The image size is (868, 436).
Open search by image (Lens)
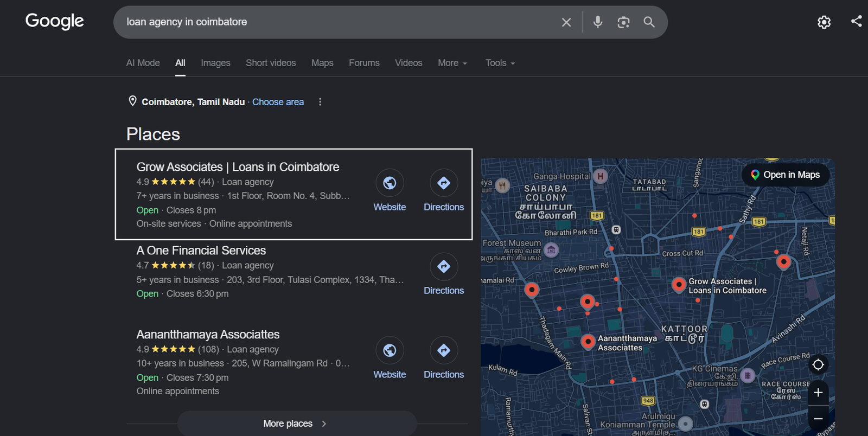coord(623,22)
